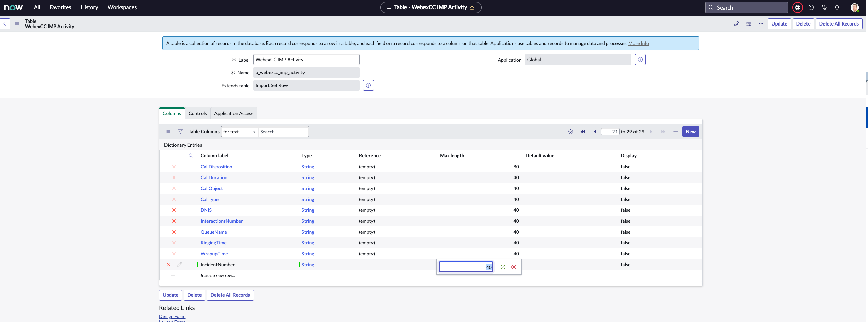Jump to first page of columns list
This screenshot has height=322, width=868.
(583, 132)
